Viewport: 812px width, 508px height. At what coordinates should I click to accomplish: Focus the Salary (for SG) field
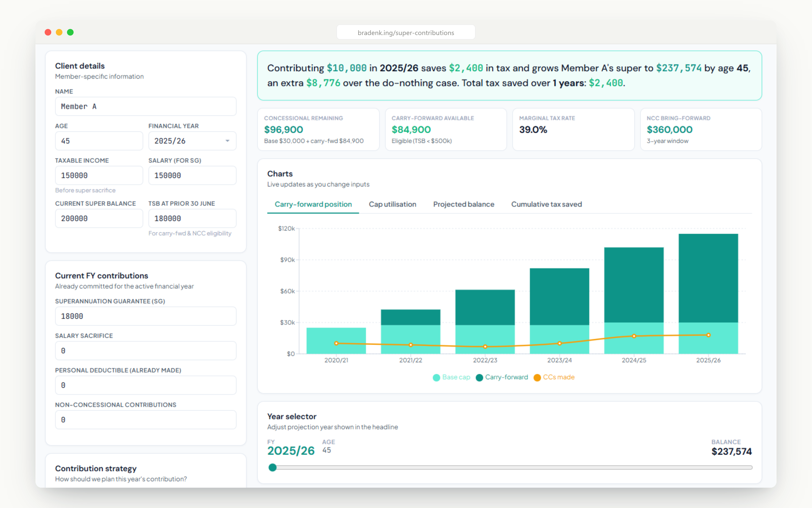(x=192, y=175)
